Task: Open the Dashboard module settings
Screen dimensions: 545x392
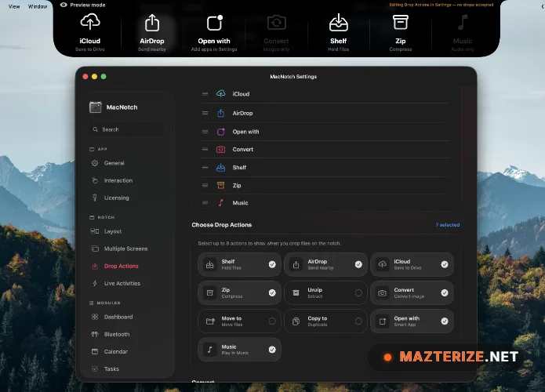Action: coord(118,317)
